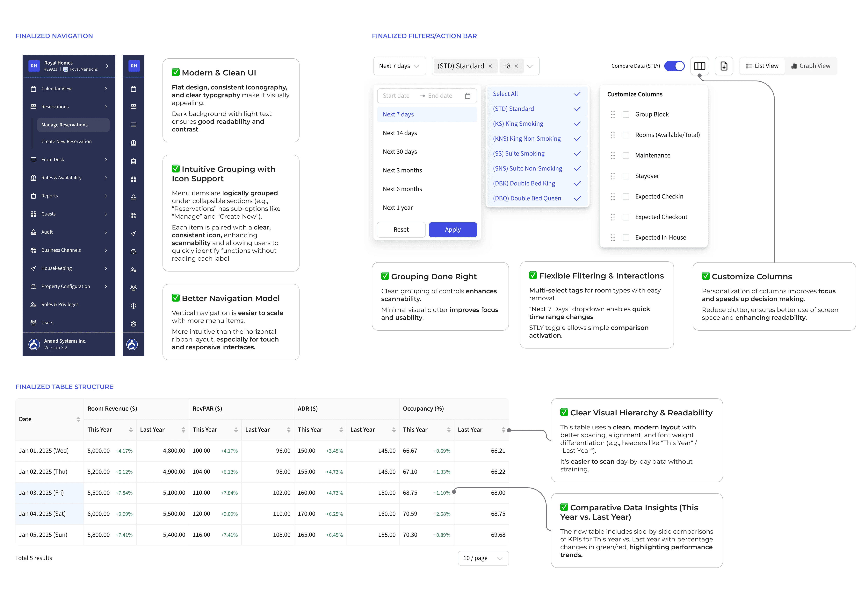The height and width of the screenshot is (599, 868).
Task: Click the bed icon in the collapsed sidebar
Action: [x=133, y=107]
